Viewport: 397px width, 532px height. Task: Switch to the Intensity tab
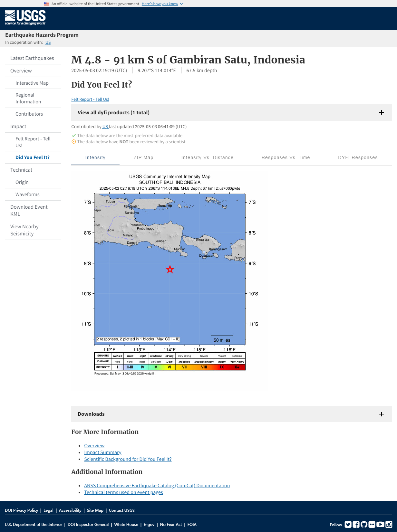(95, 157)
